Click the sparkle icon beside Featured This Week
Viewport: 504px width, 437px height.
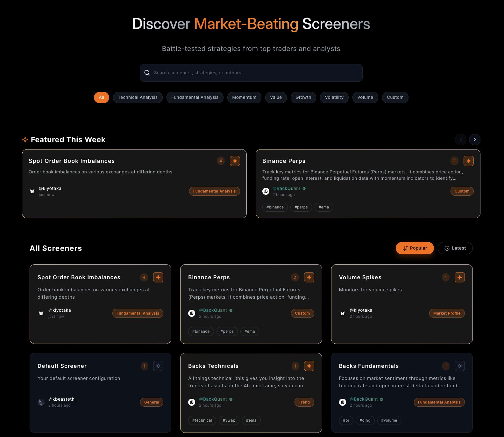click(x=25, y=140)
